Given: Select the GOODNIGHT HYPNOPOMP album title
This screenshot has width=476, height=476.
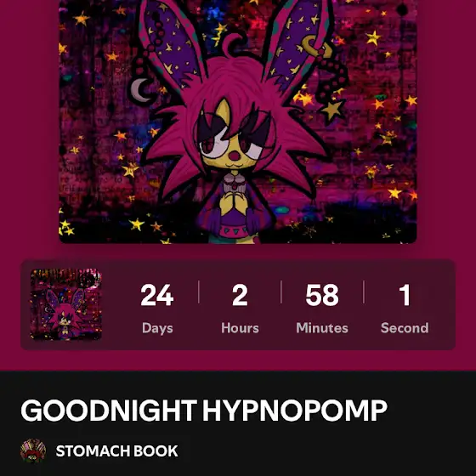Looking at the screenshot, I should (x=204, y=410).
